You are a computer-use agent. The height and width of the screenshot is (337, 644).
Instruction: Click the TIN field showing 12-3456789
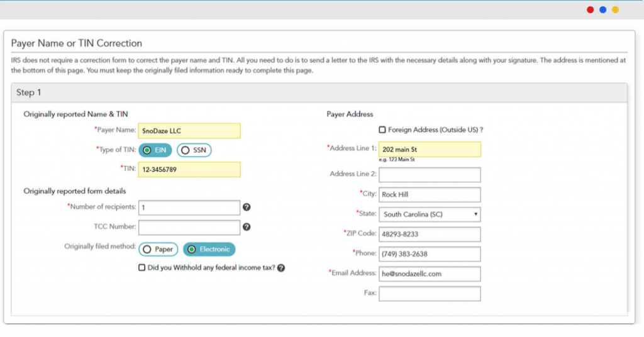pos(189,170)
